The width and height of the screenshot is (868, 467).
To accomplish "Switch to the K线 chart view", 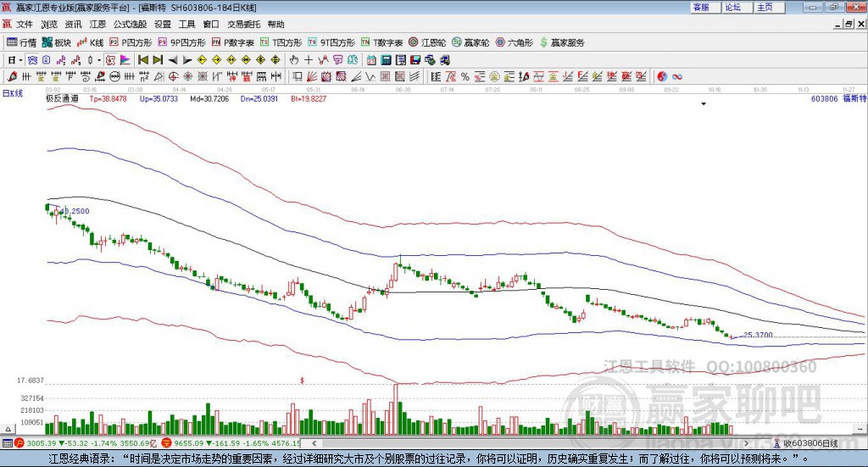I will pyautogui.click(x=90, y=42).
